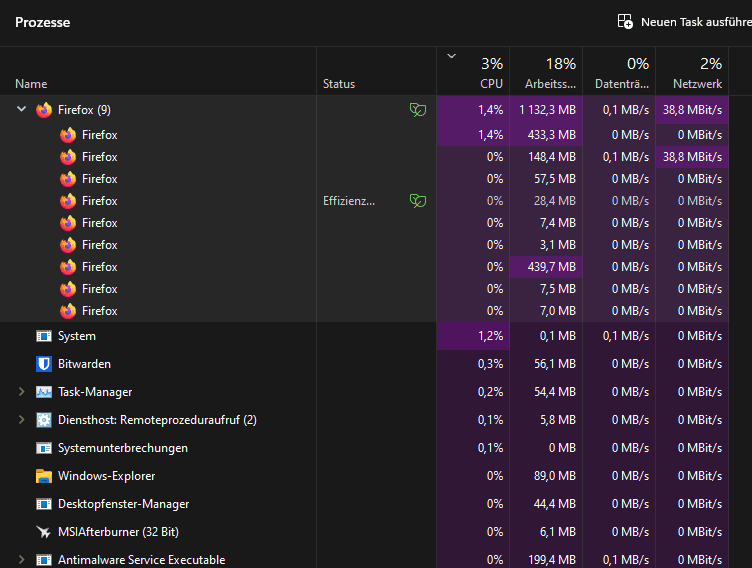Select the System process row
The image size is (752, 568).
pyautogui.click(x=364, y=336)
